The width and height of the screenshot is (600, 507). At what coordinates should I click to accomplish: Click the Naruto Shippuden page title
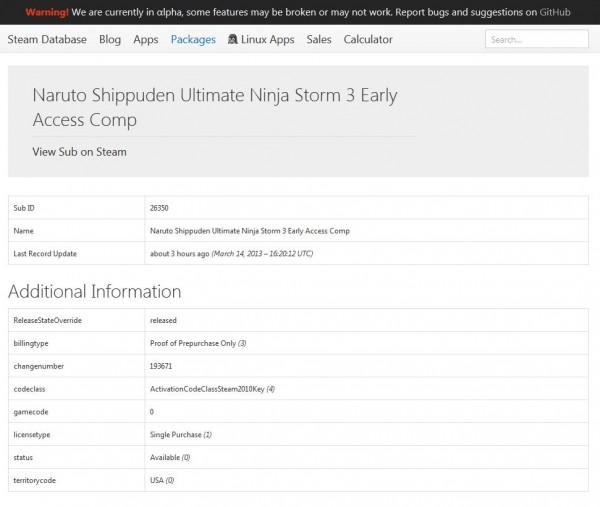click(215, 107)
